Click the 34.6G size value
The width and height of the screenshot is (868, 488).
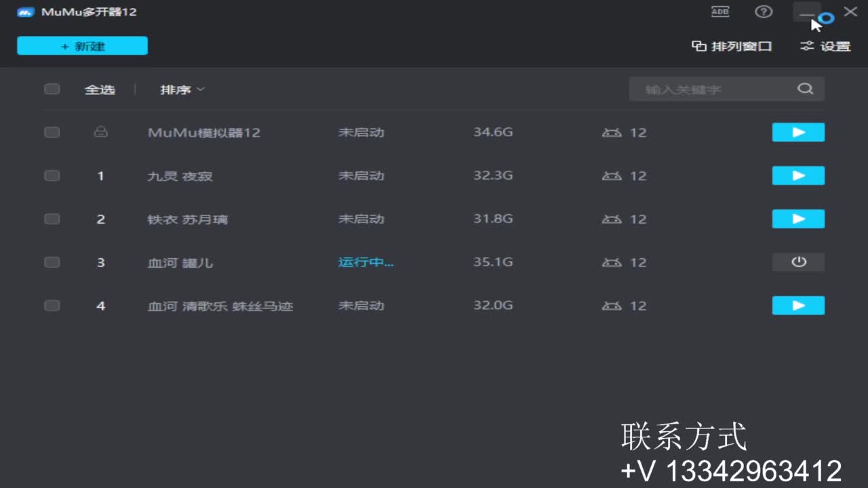coord(493,132)
